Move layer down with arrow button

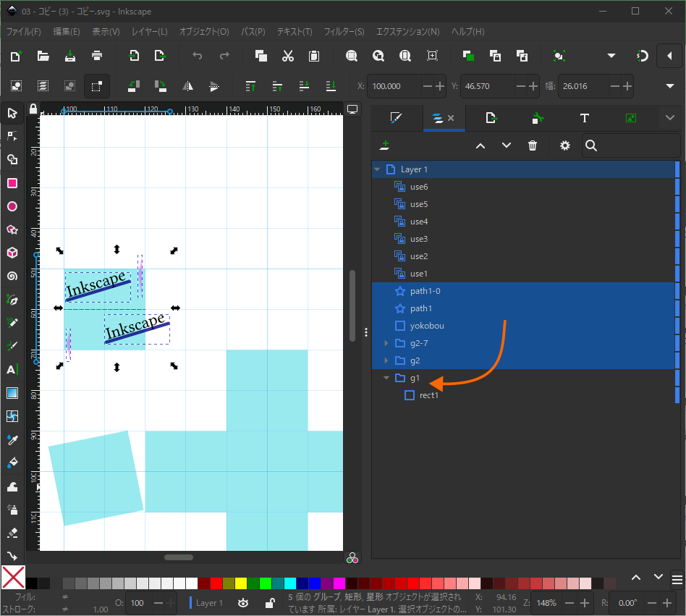click(x=507, y=145)
